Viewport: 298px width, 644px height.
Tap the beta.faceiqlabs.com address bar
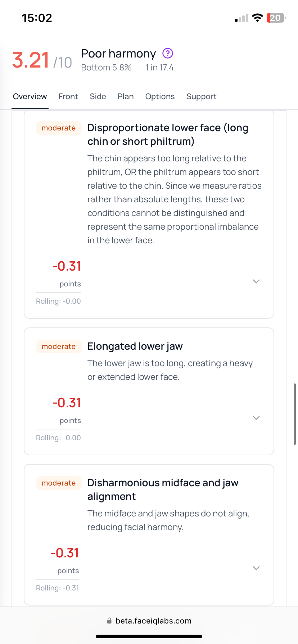(x=153, y=621)
